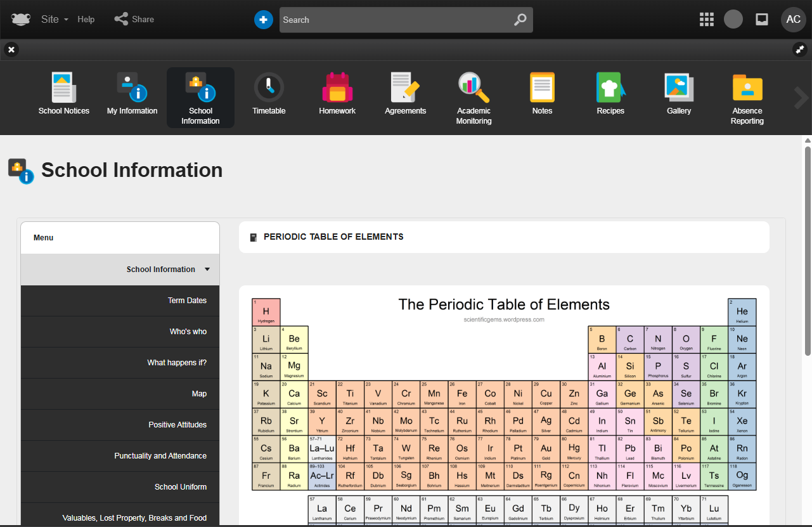Expand the Site dropdown menu

point(54,20)
